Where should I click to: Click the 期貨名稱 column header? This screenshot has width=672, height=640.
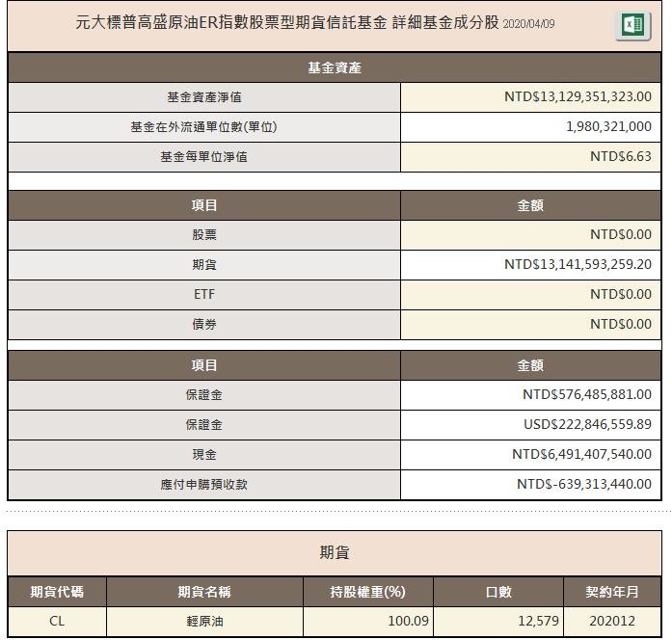click(204, 592)
